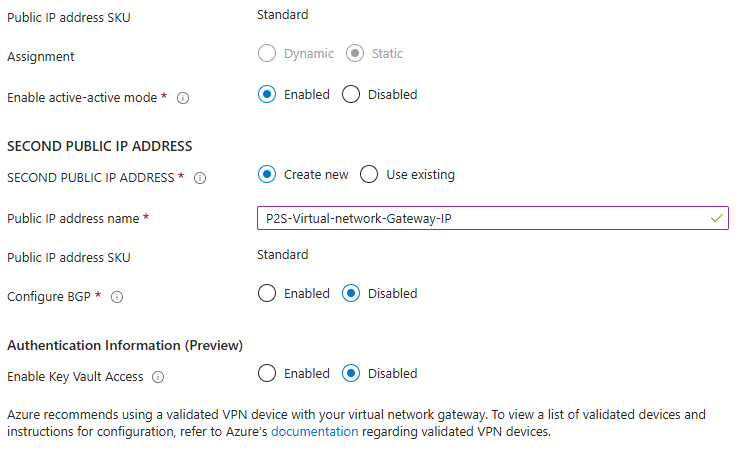This screenshot has height=449, width=751.
Task: Click the Public IP address name label
Action: 74,218
